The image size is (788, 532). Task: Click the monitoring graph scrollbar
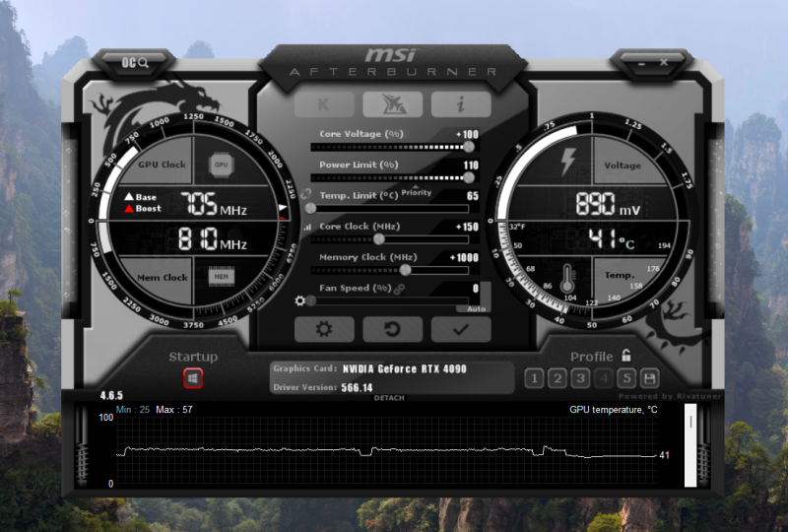(690, 445)
